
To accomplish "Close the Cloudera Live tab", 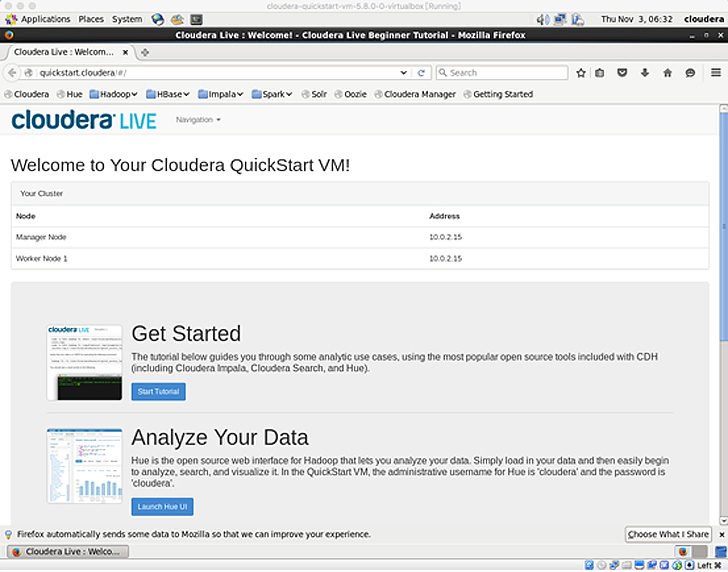I will coord(125,52).
